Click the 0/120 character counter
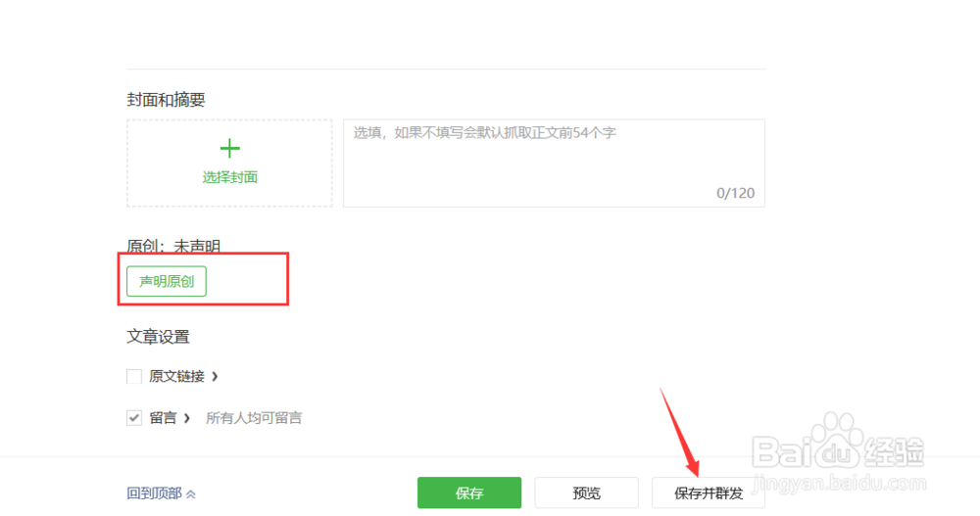 click(x=736, y=193)
